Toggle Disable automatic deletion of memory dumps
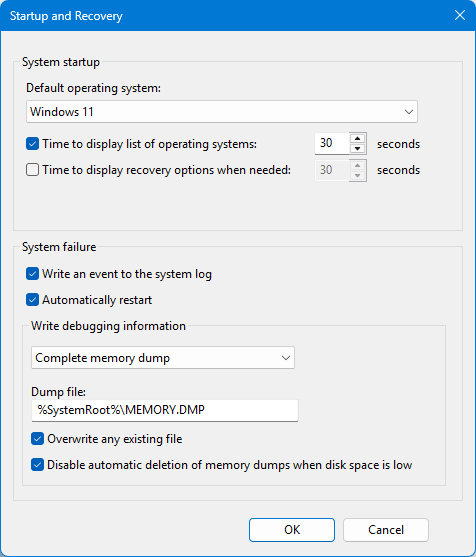The width and height of the screenshot is (476, 557). click(x=37, y=465)
